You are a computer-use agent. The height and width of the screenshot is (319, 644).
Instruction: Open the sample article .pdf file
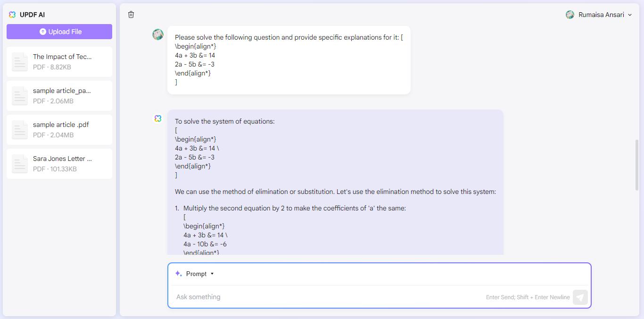59,130
